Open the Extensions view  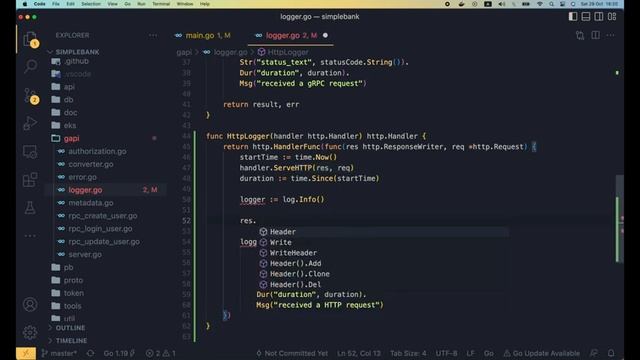tap(30, 180)
